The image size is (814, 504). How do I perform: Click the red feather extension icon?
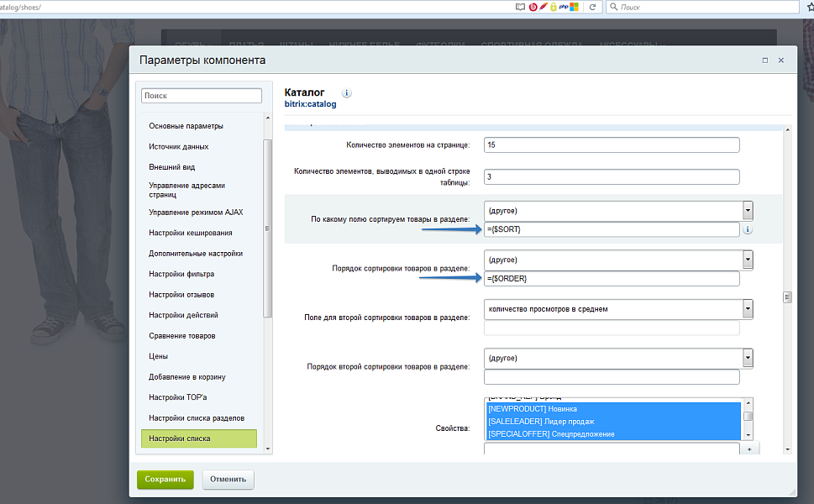(x=543, y=7)
